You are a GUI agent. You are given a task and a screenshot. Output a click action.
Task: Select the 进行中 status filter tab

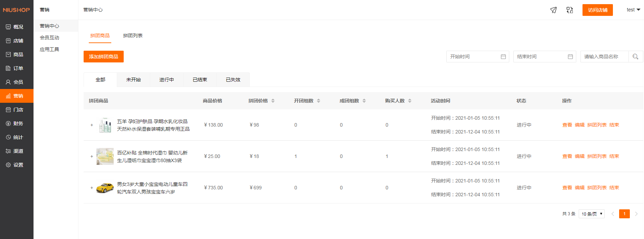pos(167,80)
